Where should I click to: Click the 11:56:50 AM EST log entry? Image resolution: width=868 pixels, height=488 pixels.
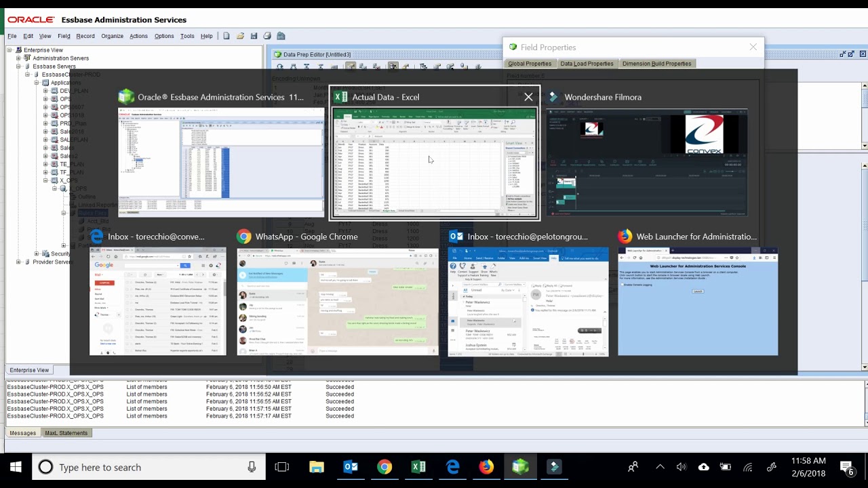[x=249, y=386]
